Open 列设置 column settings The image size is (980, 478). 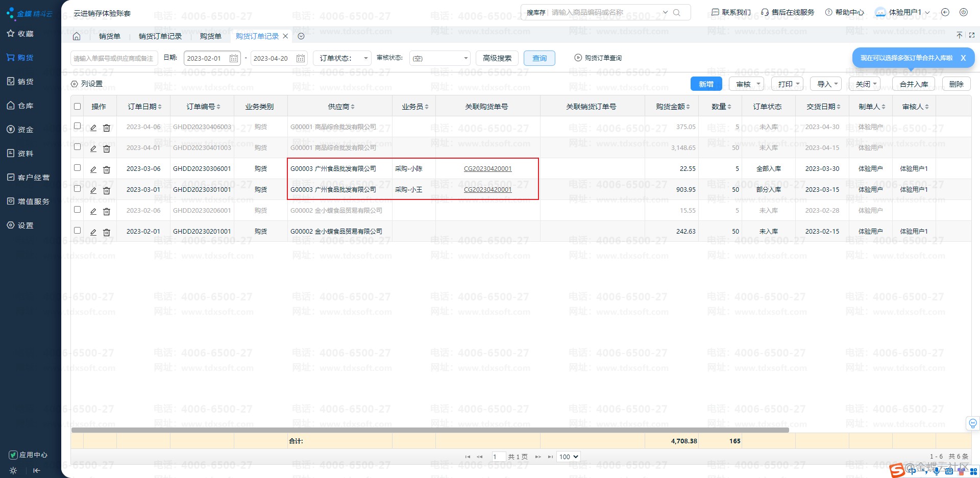(87, 84)
